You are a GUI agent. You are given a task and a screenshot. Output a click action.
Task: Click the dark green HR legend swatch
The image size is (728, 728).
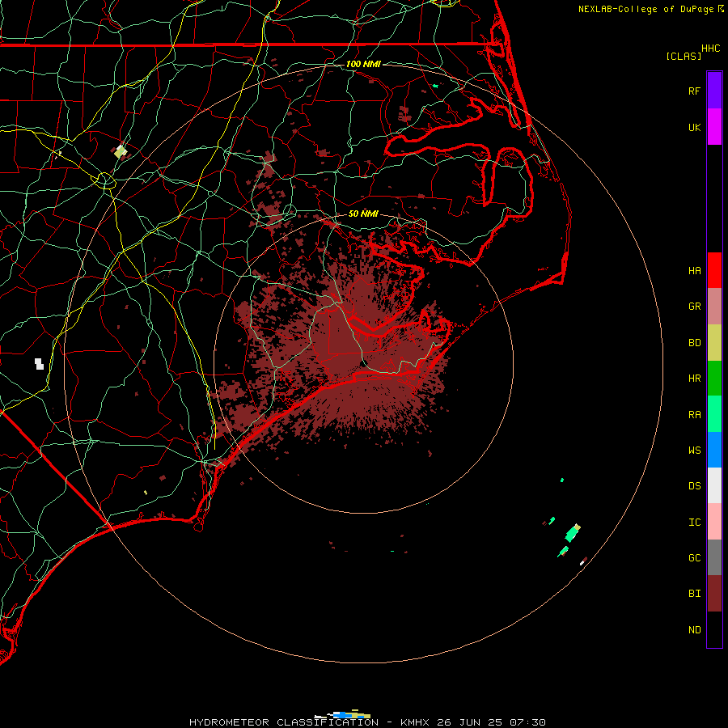point(714,379)
